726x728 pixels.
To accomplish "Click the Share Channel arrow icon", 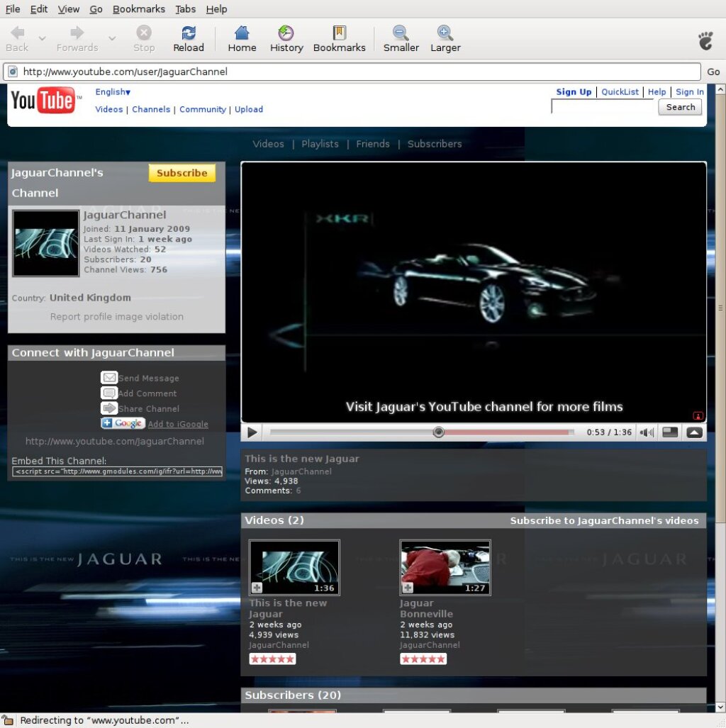I will (108, 408).
